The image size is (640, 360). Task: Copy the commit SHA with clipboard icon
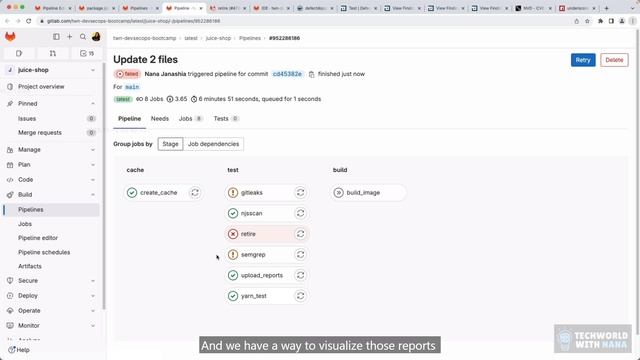pos(311,74)
